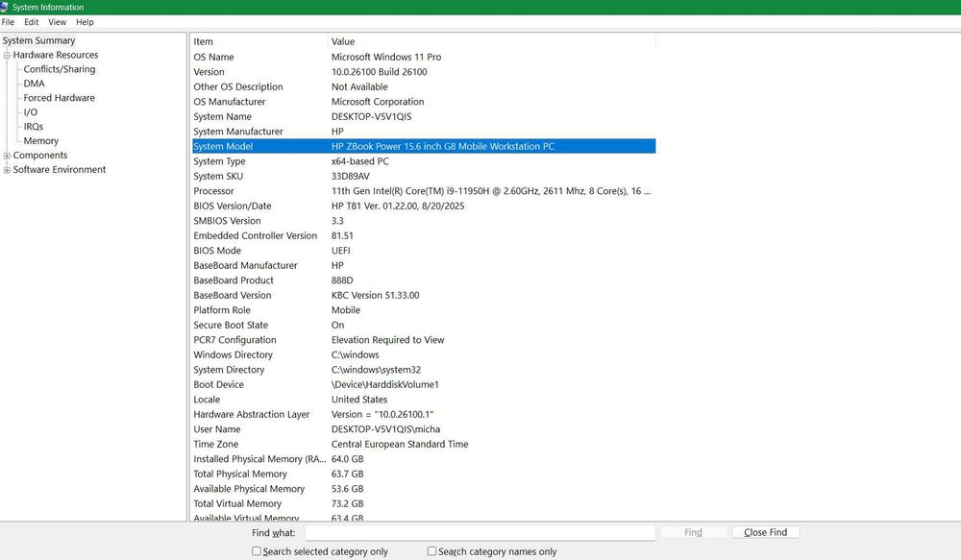Open the View menu
Image resolution: width=961 pixels, height=560 pixels.
pyautogui.click(x=57, y=22)
